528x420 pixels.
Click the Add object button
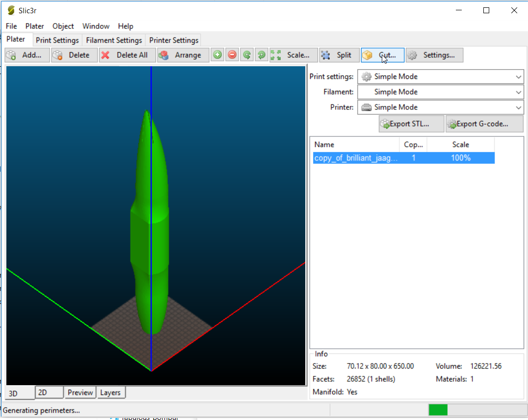pyautogui.click(x=27, y=55)
